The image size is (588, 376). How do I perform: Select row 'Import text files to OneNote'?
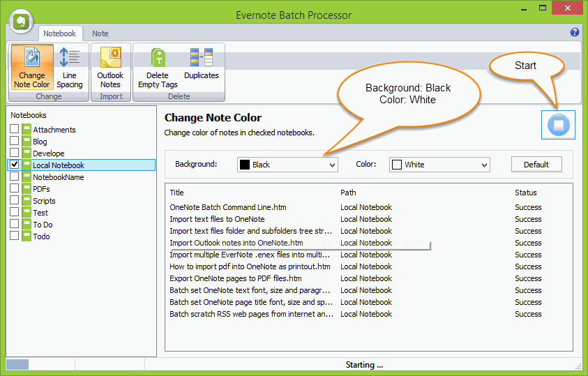point(368,219)
